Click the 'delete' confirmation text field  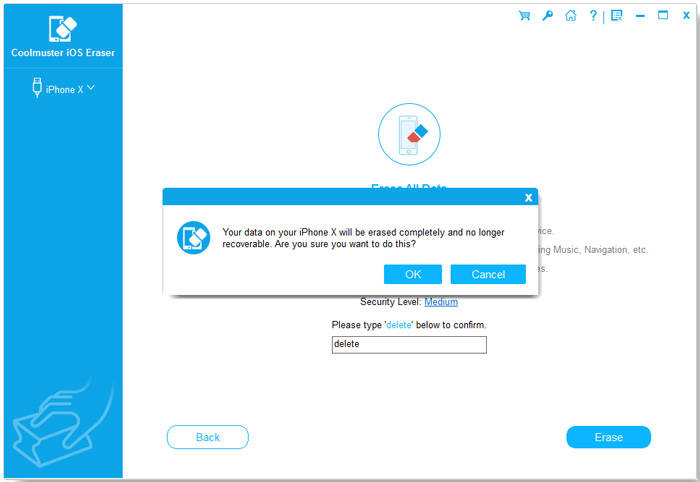[x=409, y=345]
